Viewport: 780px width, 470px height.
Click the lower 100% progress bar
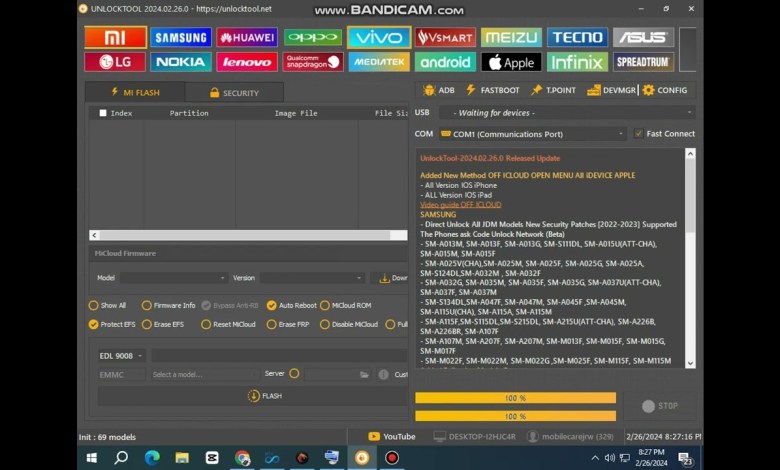coord(515,416)
